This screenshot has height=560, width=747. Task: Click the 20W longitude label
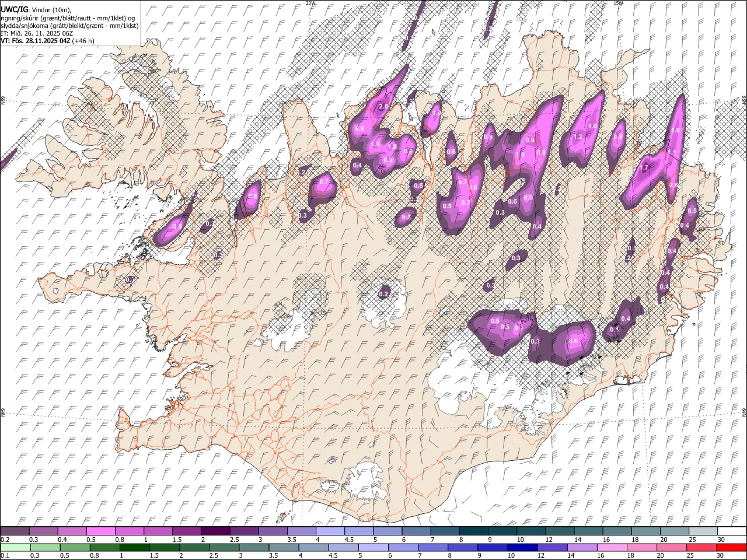coord(310,3)
